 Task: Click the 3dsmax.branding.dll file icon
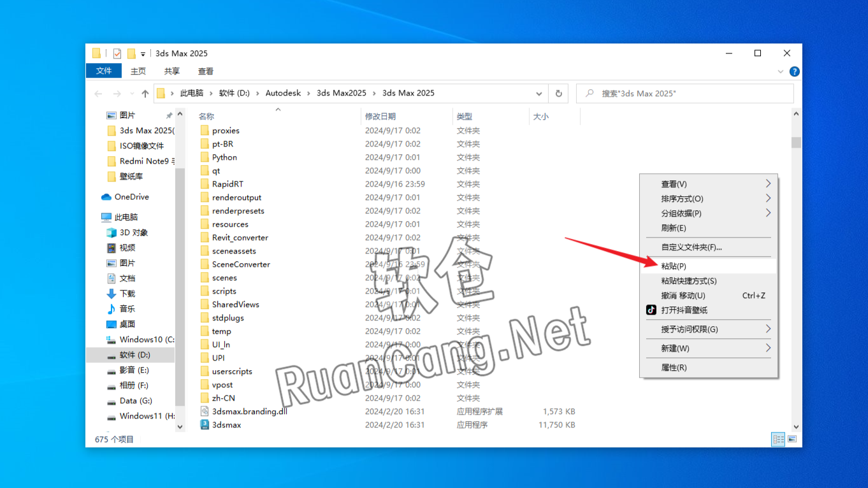tap(205, 411)
